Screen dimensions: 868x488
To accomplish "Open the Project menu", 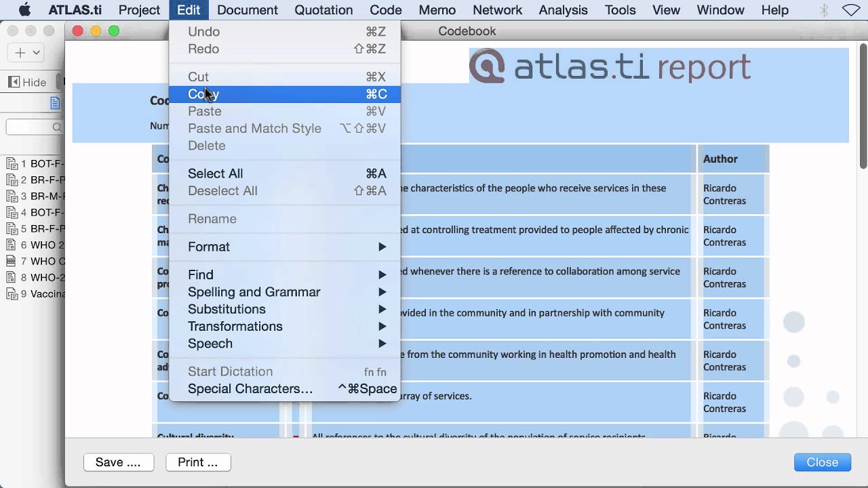I will pos(139,10).
